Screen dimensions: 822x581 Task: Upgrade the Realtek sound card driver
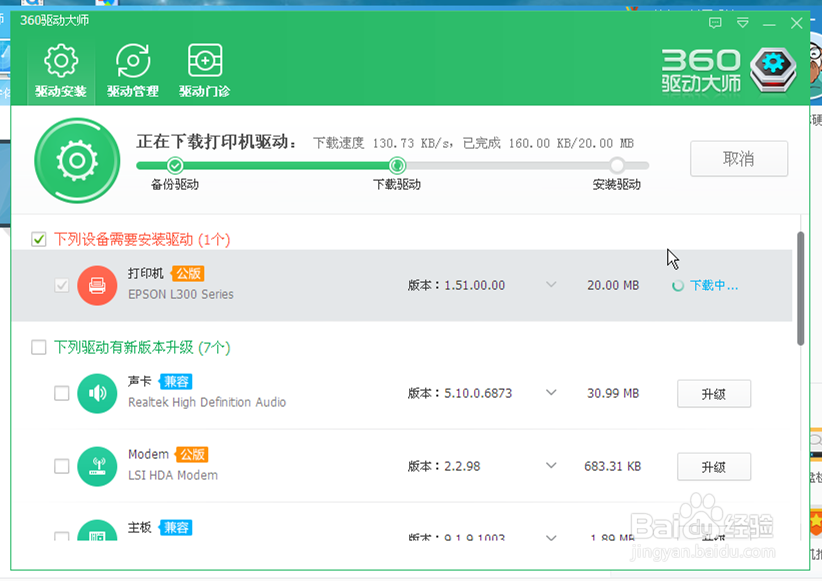[x=714, y=393]
